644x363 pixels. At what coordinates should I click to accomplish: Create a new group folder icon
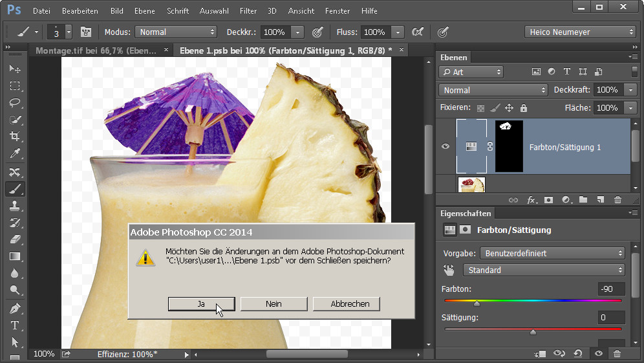pos(583,200)
